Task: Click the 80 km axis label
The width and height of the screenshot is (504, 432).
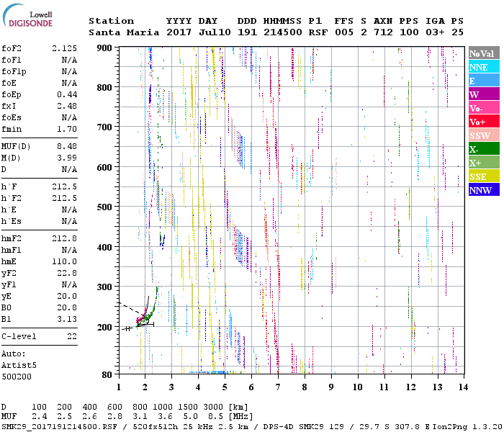Action: [x=107, y=374]
